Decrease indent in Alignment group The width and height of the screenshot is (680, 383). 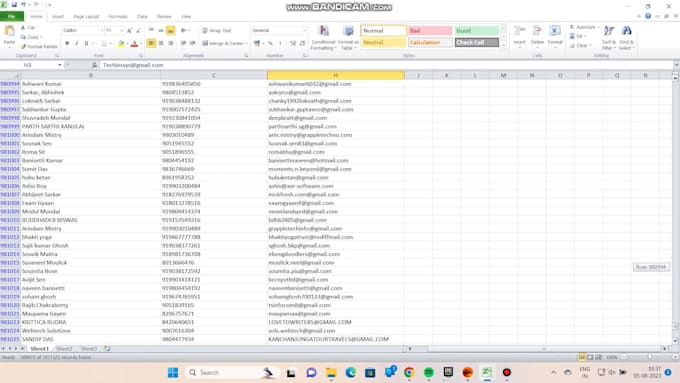click(x=183, y=43)
